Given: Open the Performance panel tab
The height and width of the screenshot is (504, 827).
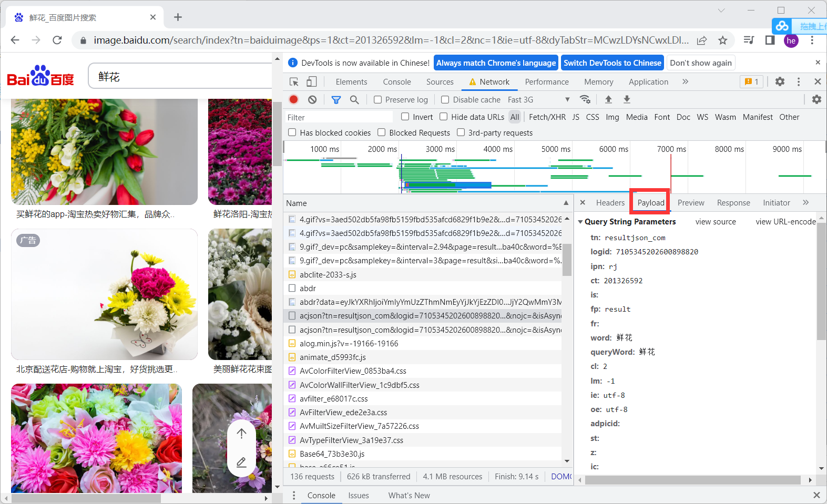Looking at the screenshot, I should pos(547,82).
